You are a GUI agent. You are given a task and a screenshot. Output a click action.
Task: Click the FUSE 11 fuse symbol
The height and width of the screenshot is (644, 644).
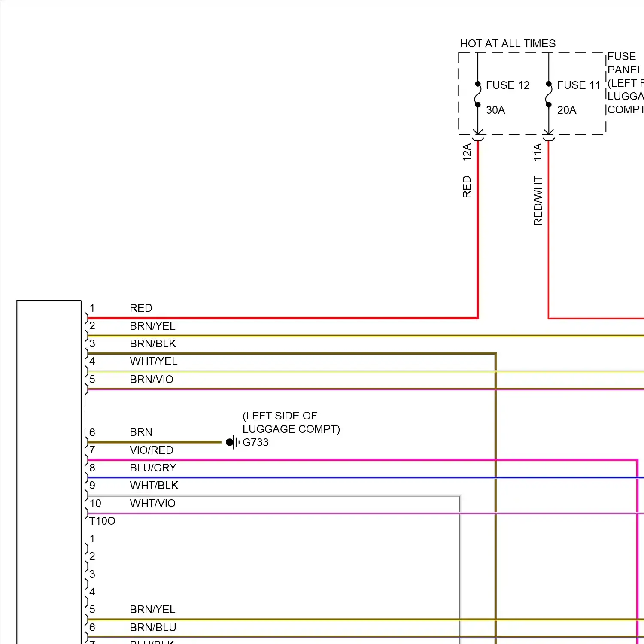click(549, 94)
